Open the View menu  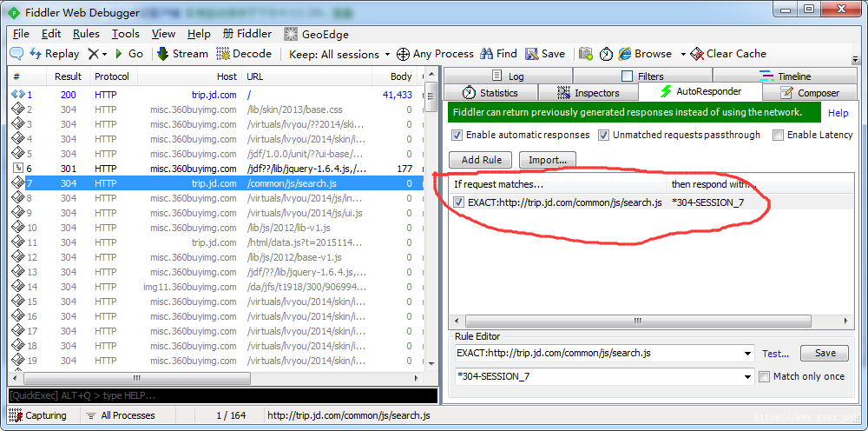pyautogui.click(x=163, y=34)
